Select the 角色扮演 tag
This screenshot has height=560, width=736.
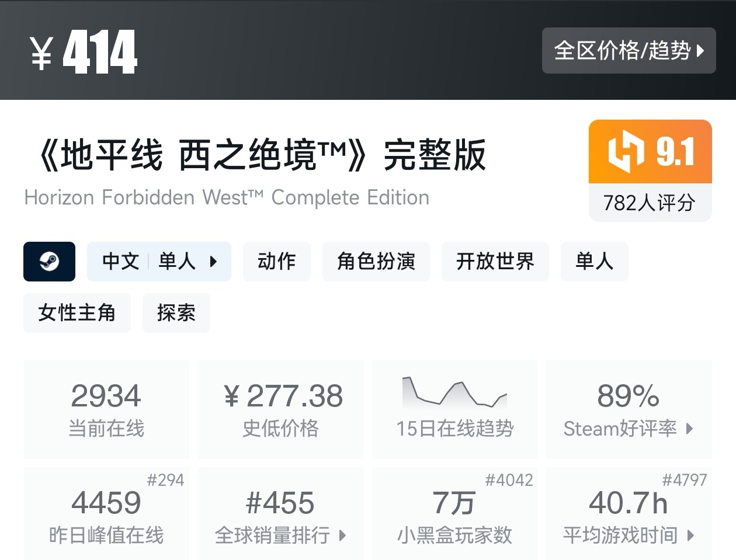(x=376, y=262)
